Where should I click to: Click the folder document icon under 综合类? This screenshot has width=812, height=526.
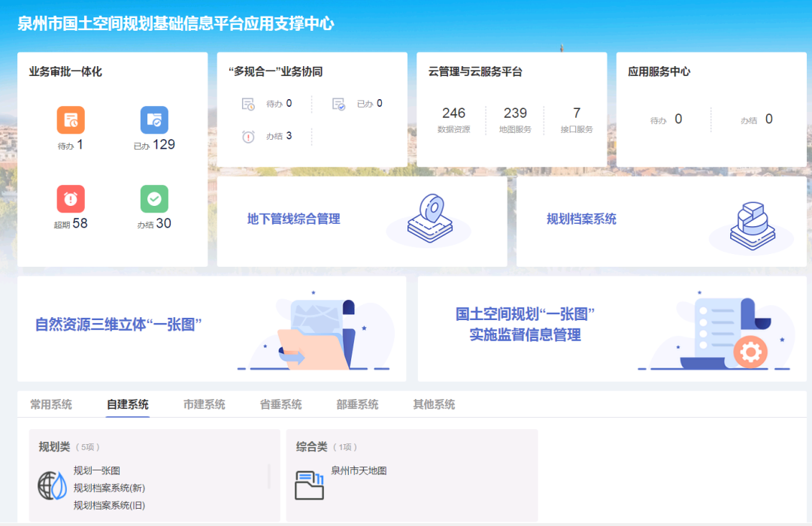(309, 485)
